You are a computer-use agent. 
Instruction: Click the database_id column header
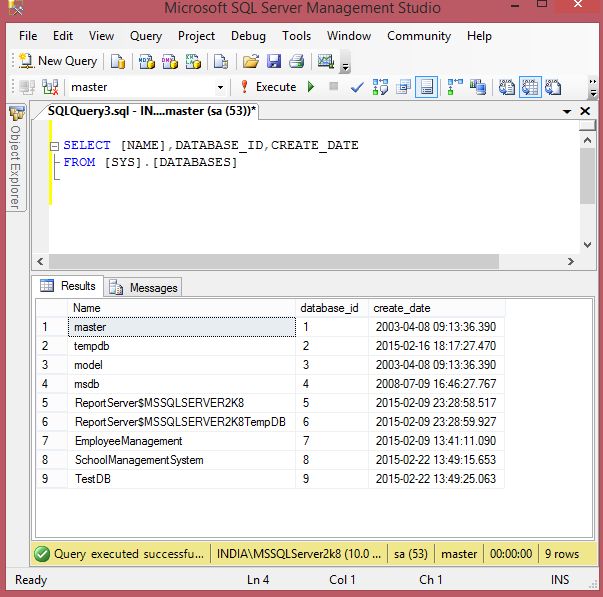pos(332,308)
